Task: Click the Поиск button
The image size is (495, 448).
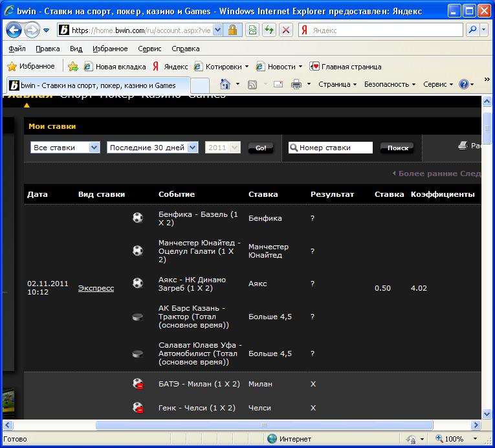Action: [x=397, y=148]
